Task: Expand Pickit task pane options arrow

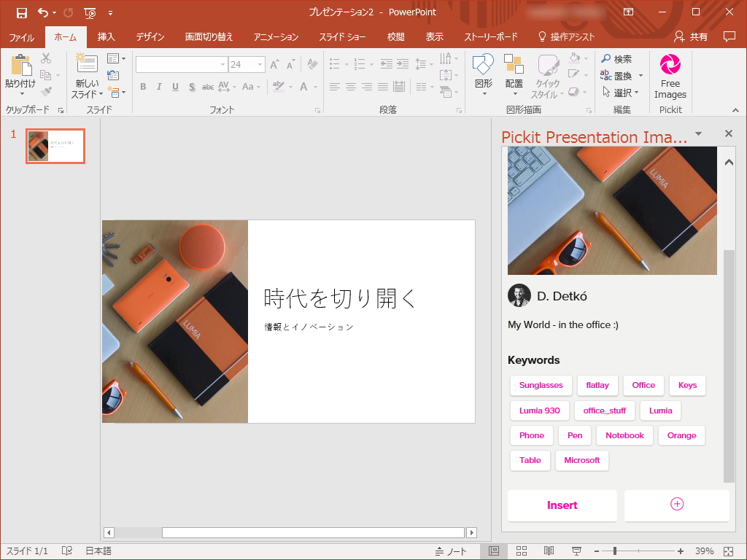Action: (698, 134)
